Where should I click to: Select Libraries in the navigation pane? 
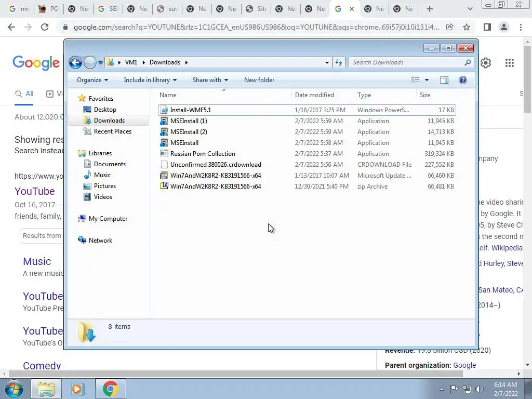pyautogui.click(x=100, y=153)
